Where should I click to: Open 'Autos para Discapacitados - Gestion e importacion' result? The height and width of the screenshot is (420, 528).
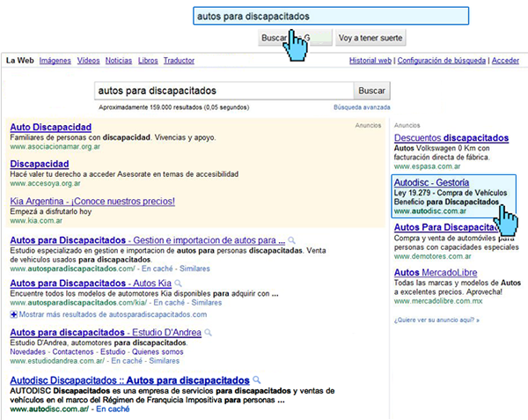tap(148, 240)
